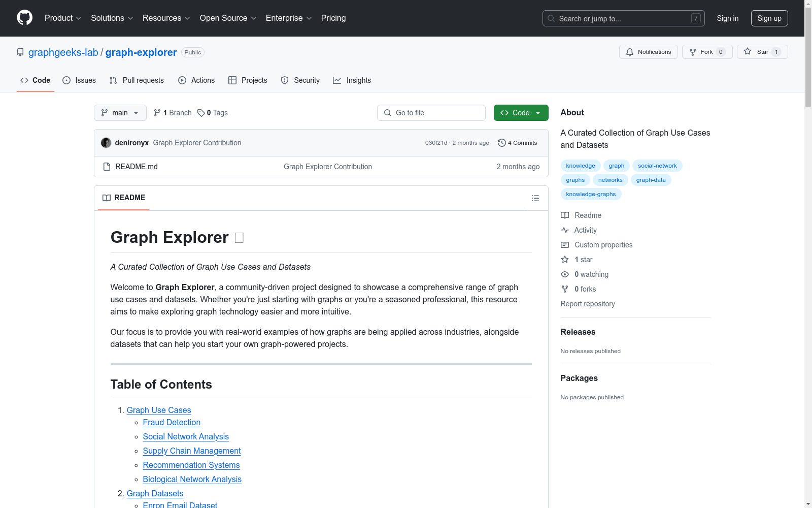The height and width of the screenshot is (508, 812).
Task: Click the Notifications button
Action: coord(649,52)
